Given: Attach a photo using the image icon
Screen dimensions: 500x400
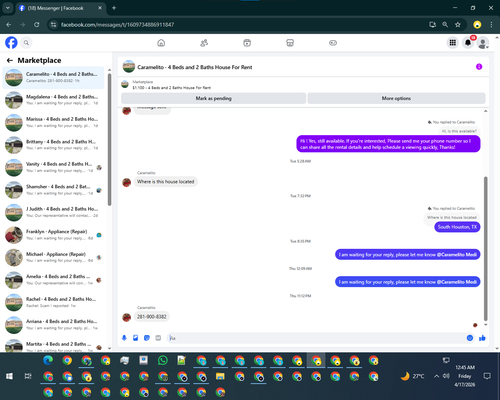Looking at the screenshot, I should coord(135,338).
